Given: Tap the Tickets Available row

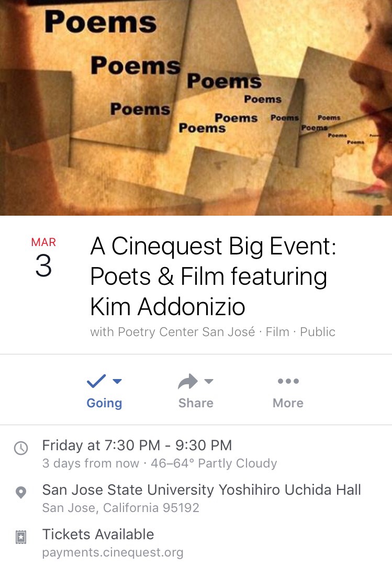Looking at the screenshot, I should (98, 535).
